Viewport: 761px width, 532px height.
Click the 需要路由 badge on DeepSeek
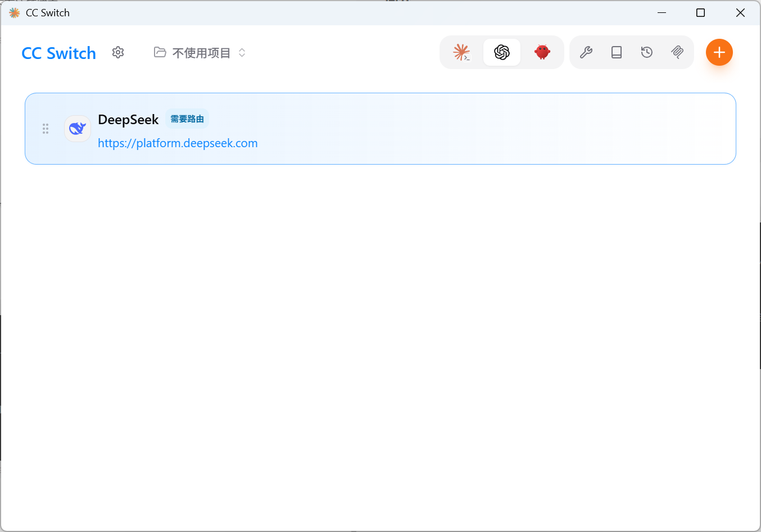(187, 119)
